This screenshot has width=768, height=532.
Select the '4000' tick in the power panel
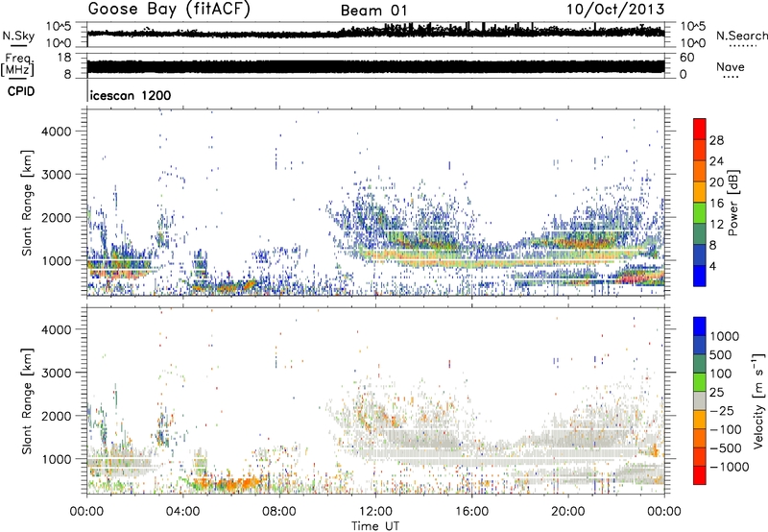pyautogui.click(x=57, y=132)
